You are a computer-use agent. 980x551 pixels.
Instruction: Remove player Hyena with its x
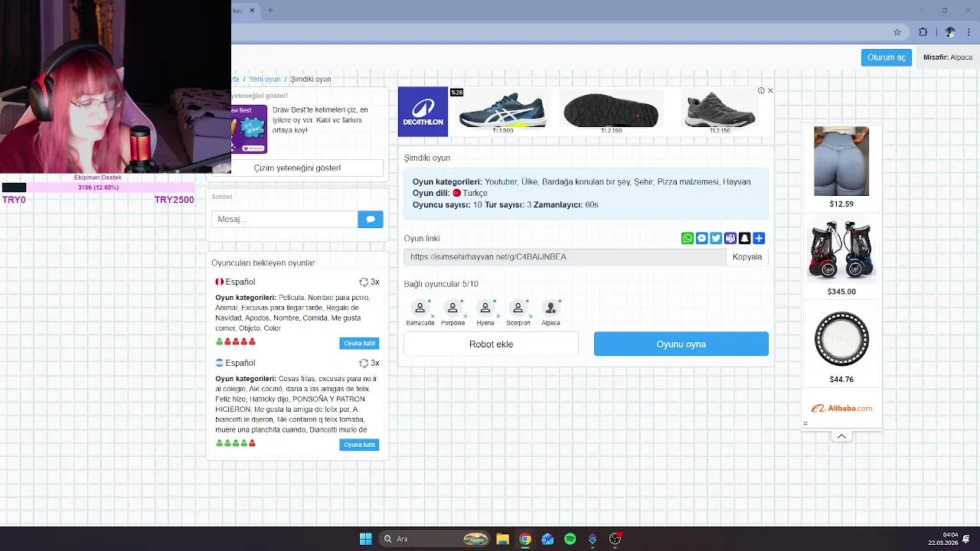click(498, 315)
